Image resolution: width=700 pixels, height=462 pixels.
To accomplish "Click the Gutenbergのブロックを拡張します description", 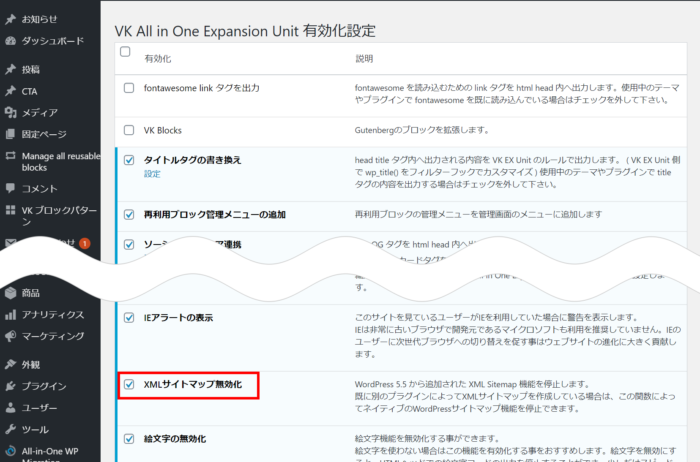I will (422, 130).
